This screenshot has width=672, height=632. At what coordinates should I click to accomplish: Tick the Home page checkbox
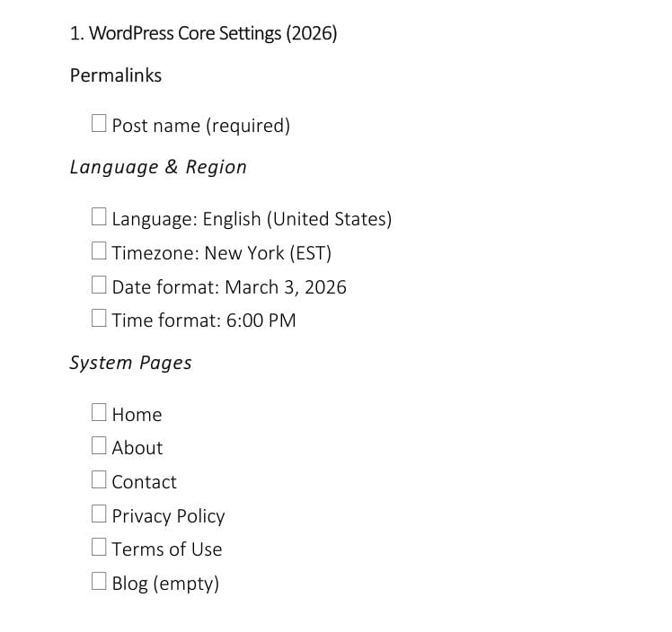99,412
